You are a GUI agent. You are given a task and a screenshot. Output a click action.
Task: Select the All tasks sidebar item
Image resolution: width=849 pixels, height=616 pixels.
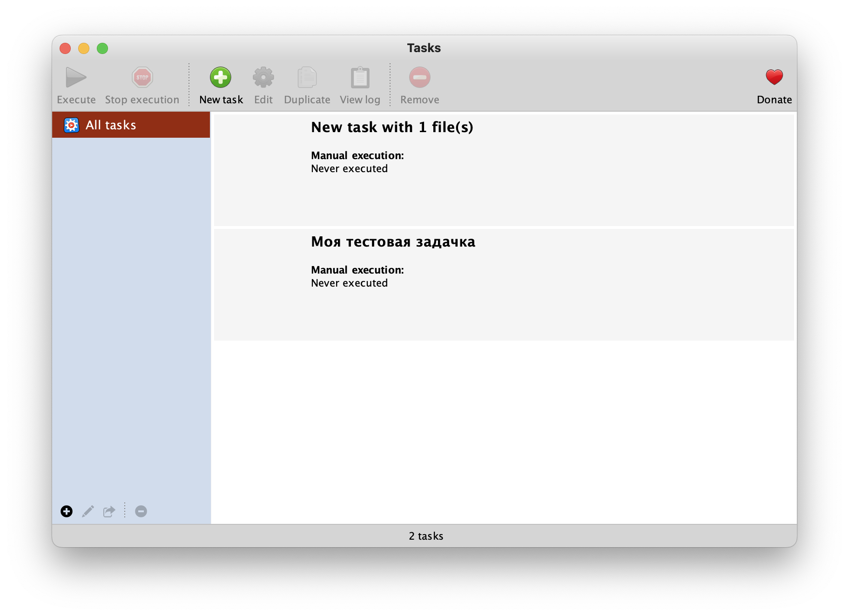point(131,125)
